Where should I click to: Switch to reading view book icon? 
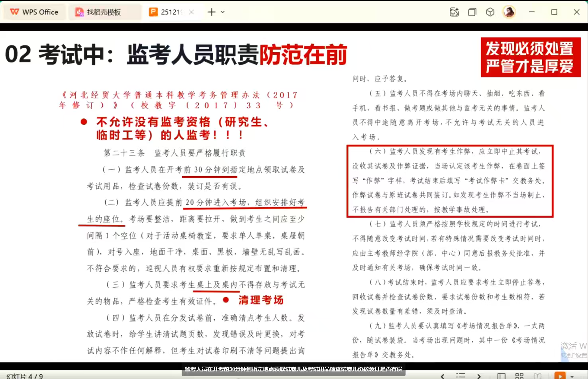point(537,376)
